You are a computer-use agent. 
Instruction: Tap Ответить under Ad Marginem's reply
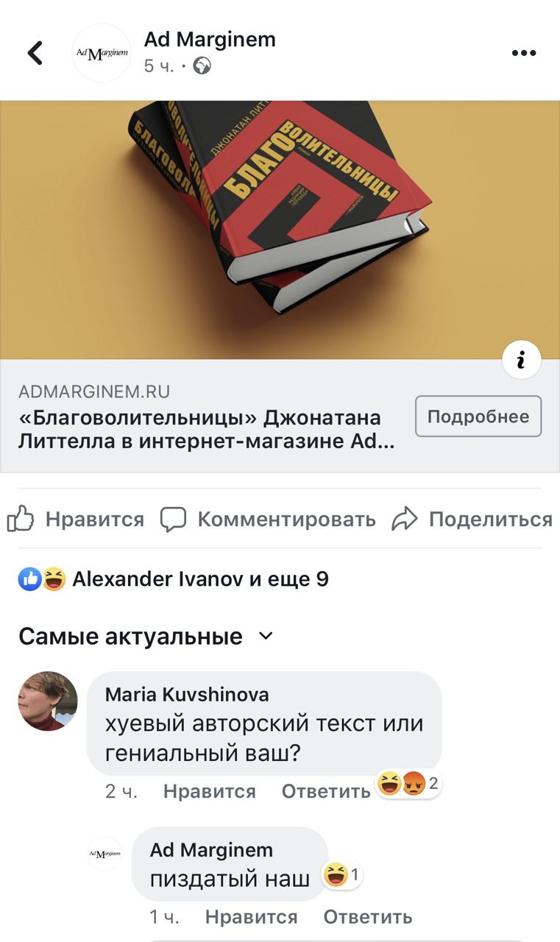pyautogui.click(x=368, y=917)
